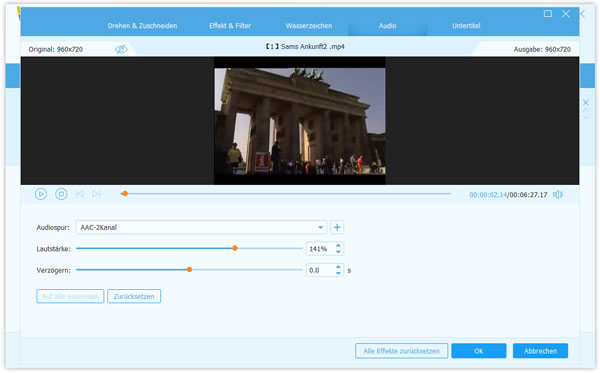Stop the video playback
Image resolution: width=600 pixels, height=373 pixels.
click(x=61, y=194)
